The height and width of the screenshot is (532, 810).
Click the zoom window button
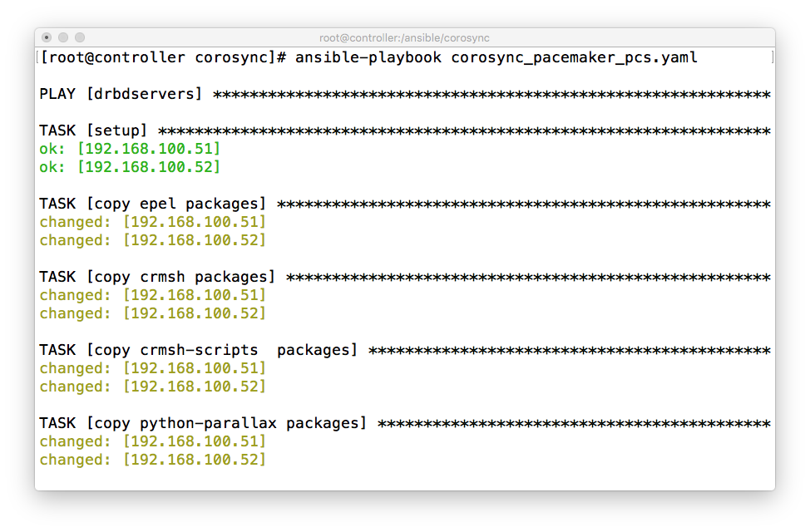point(80,37)
